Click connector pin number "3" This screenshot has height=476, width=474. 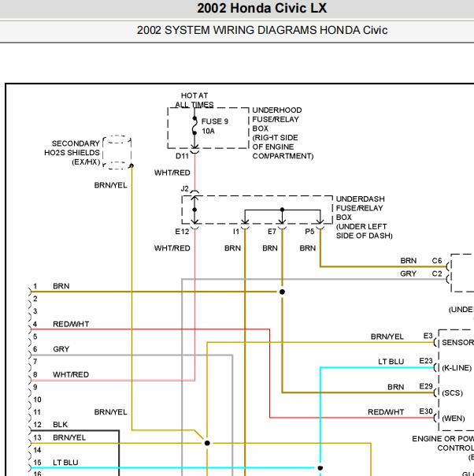coord(35,311)
